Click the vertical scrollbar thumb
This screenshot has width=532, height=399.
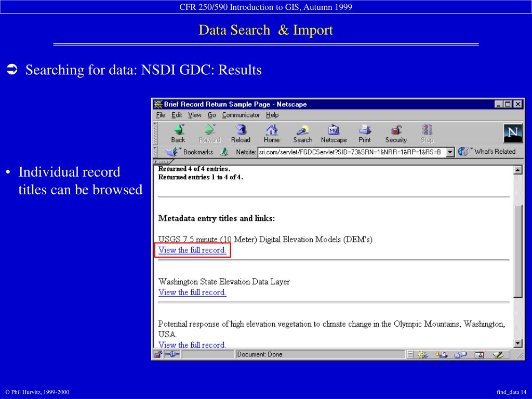(518, 251)
